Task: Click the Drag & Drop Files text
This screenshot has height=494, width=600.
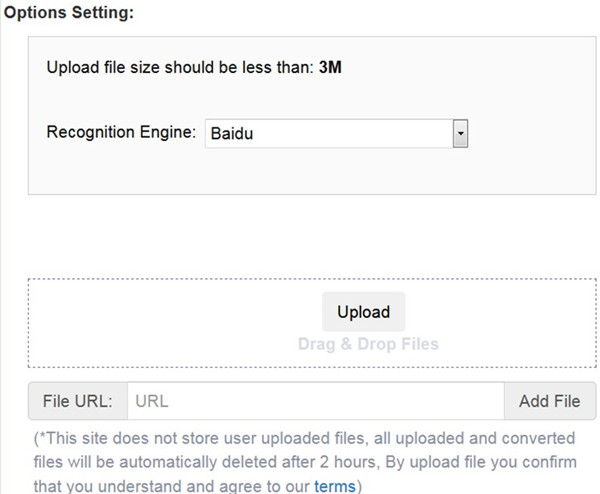Action: 368,344
